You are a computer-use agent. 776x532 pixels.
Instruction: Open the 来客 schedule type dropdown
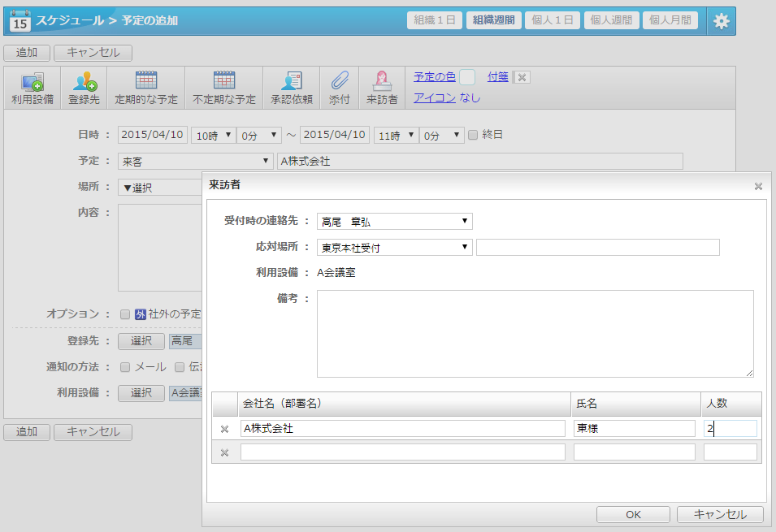coord(196,161)
